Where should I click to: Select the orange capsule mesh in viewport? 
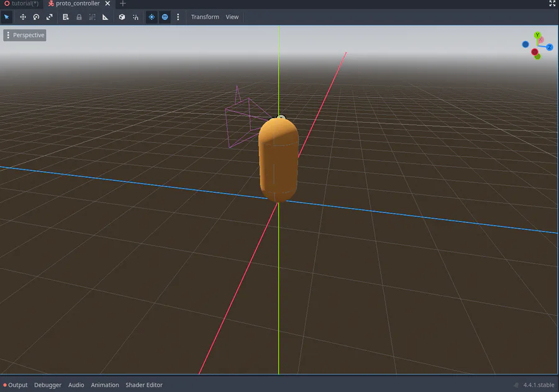278,160
